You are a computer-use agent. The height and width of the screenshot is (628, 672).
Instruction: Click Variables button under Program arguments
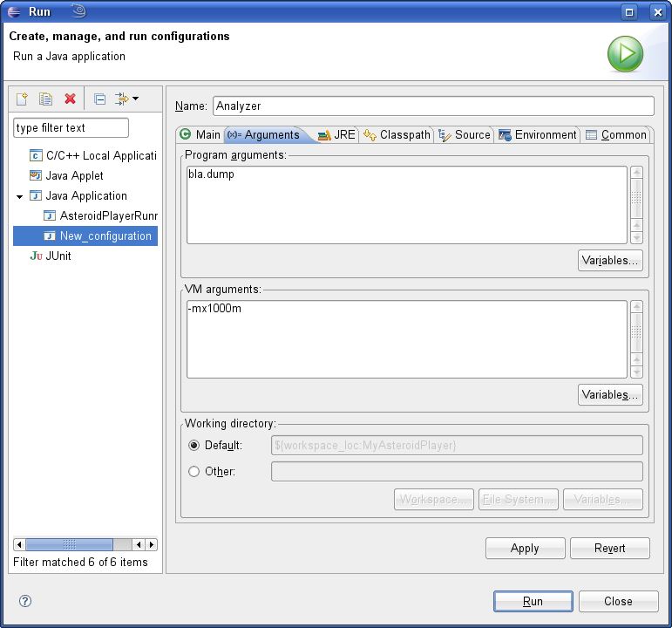click(610, 261)
